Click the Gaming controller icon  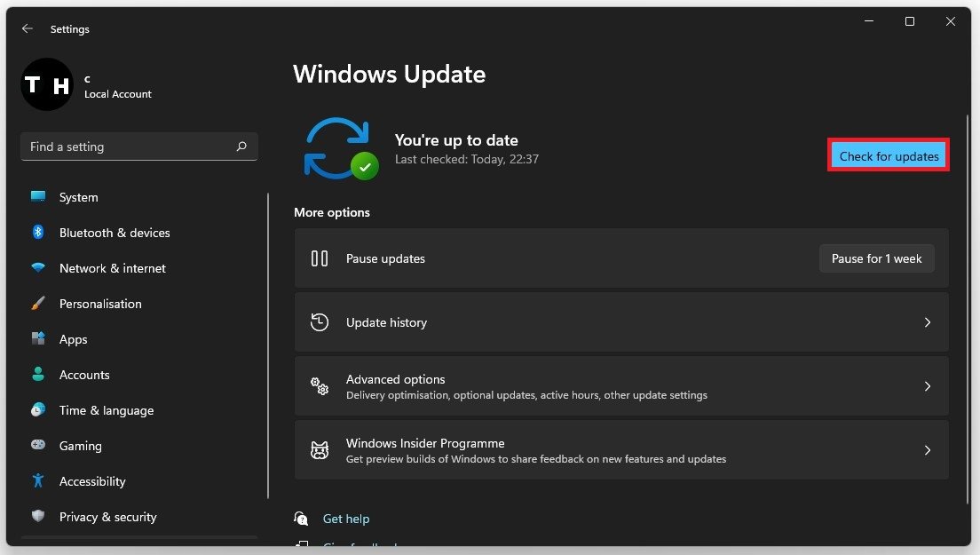[x=38, y=446]
